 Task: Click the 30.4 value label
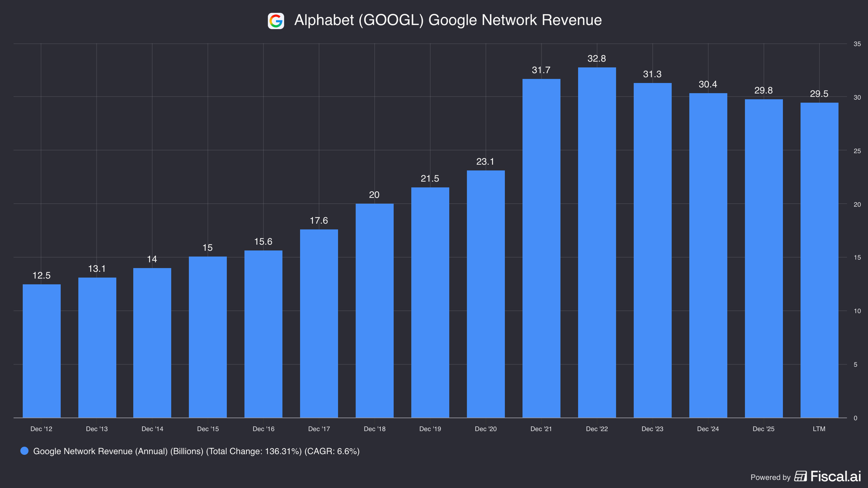pyautogui.click(x=708, y=84)
